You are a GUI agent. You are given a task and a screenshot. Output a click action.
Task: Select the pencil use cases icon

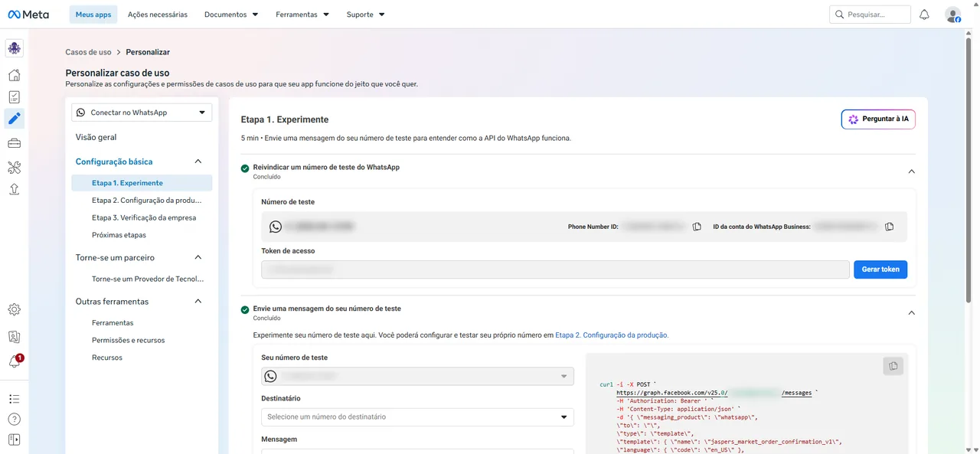pyautogui.click(x=15, y=119)
